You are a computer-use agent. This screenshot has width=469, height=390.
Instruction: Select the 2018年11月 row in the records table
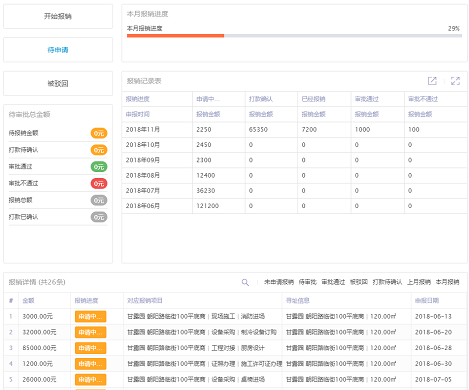tap(294, 130)
